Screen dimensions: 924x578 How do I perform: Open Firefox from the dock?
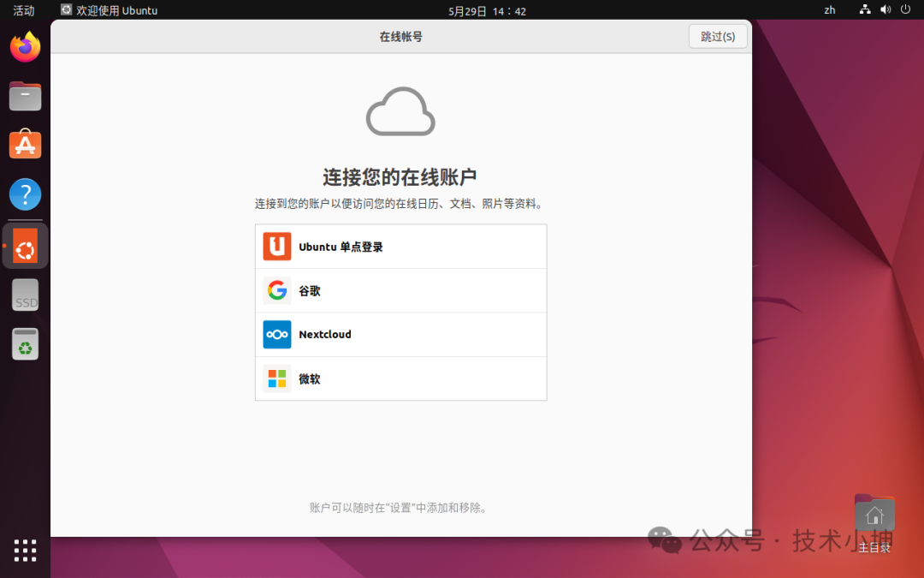[25, 47]
